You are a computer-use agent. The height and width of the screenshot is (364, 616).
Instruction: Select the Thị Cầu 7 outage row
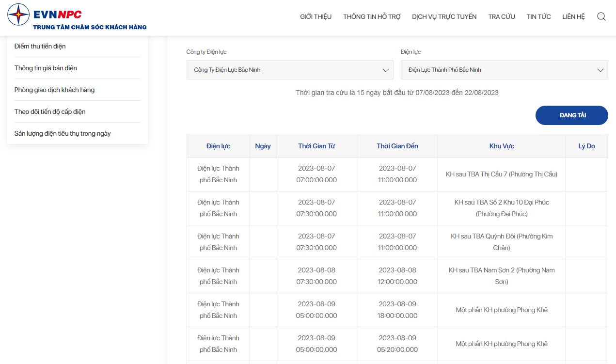(397, 174)
